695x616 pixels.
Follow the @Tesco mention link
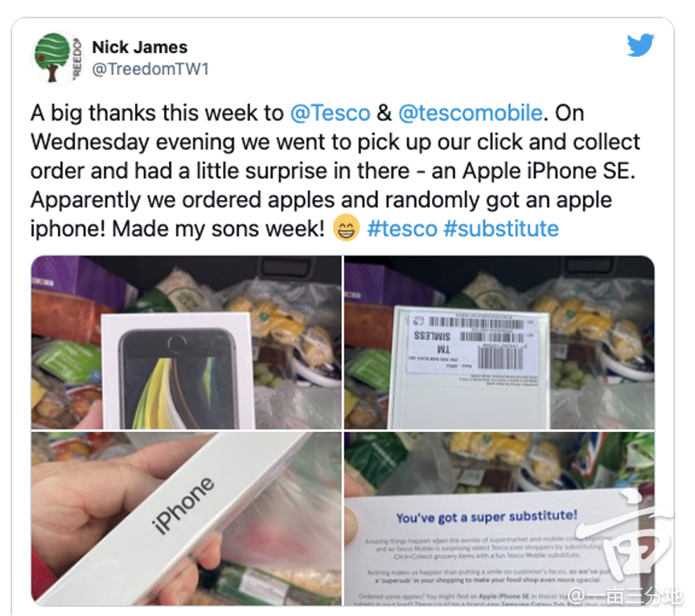(x=331, y=113)
